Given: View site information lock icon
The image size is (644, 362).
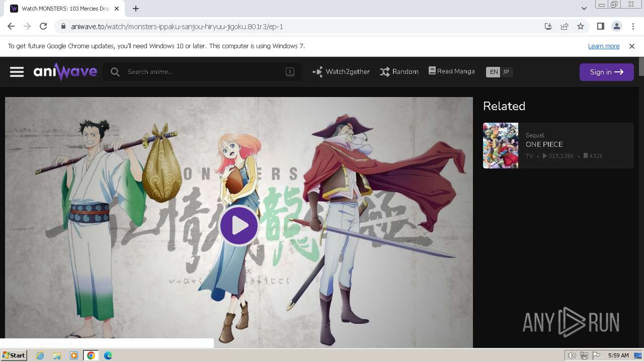Looking at the screenshot, I should pos(63,27).
